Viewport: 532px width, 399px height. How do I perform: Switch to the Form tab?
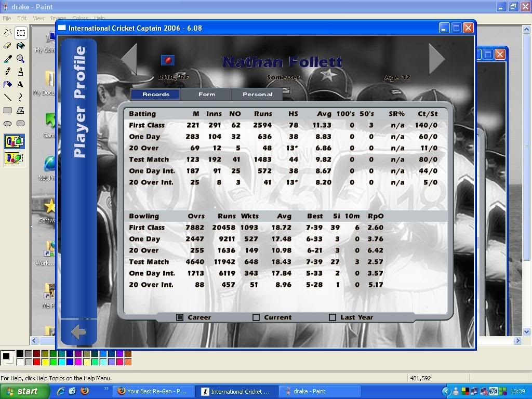(207, 95)
